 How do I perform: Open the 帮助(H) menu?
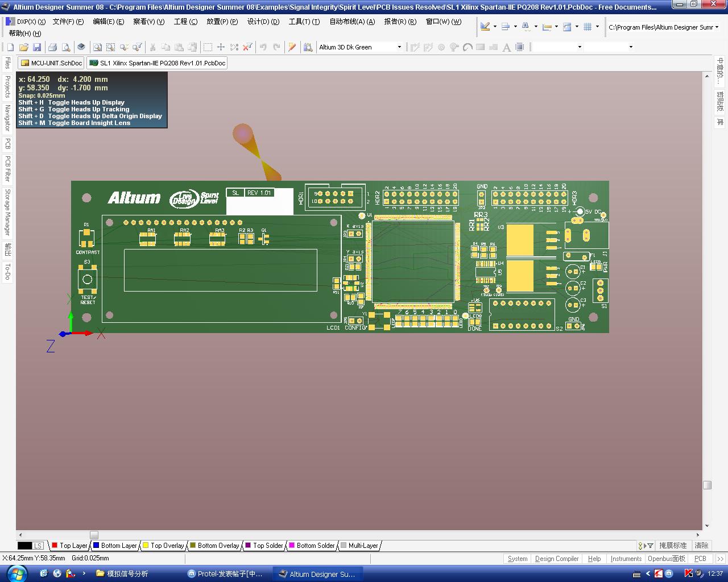tap(25, 34)
